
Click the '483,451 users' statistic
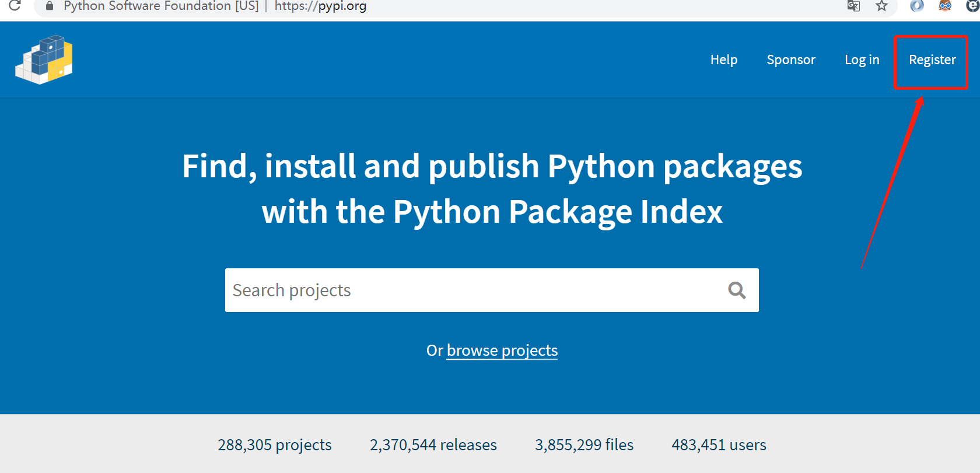point(719,445)
